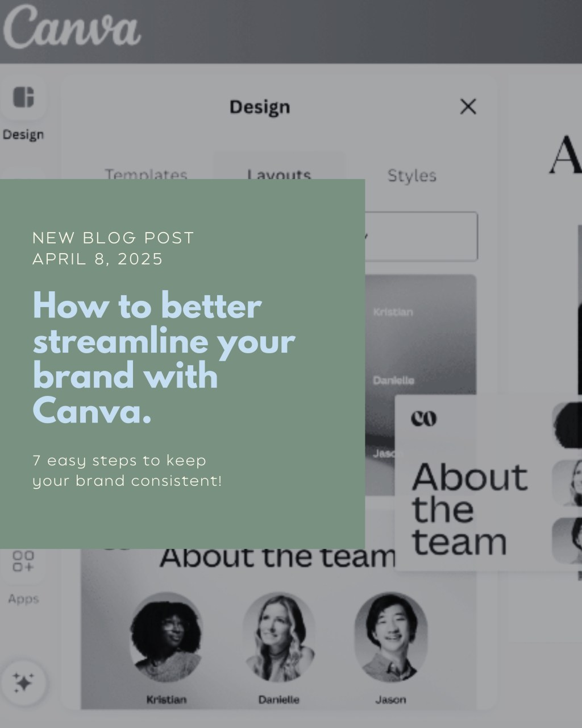Close the Design panel with the X
Screen dimensions: 582x728
coord(468,106)
